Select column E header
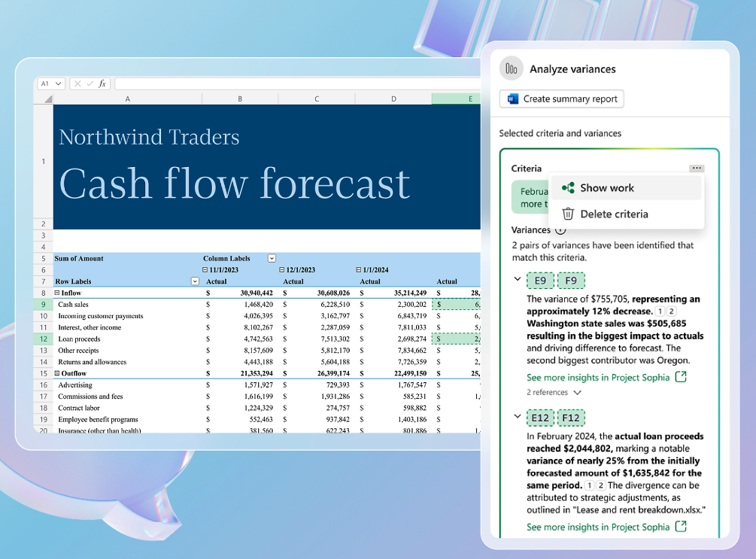This screenshot has height=559, width=756. coord(457,99)
